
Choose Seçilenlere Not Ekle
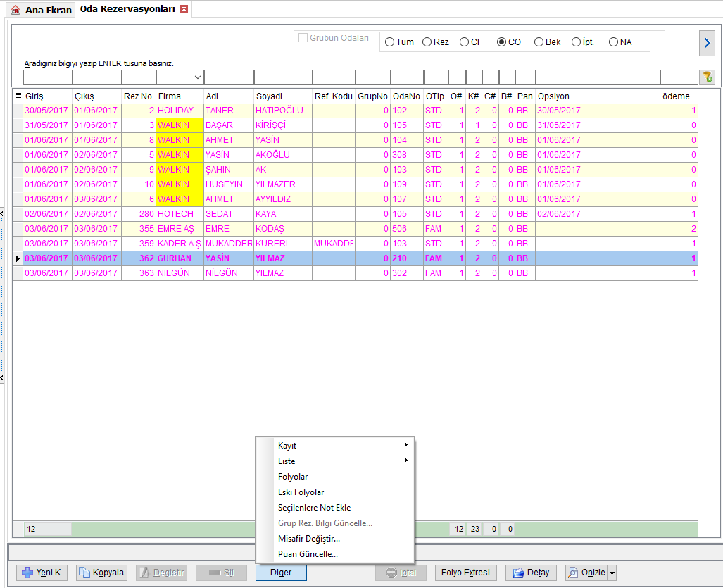(335, 507)
